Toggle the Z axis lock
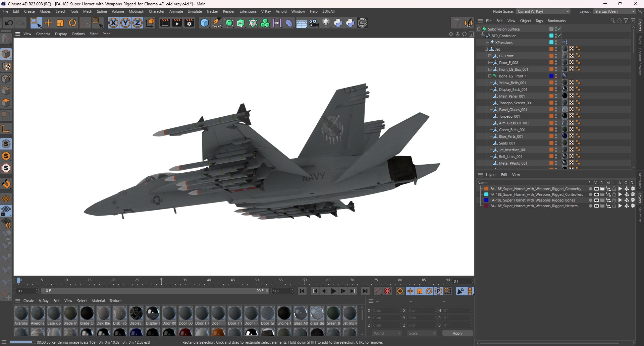Image resolution: width=644 pixels, height=346 pixels. pyautogui.click(x=138, y=23)
